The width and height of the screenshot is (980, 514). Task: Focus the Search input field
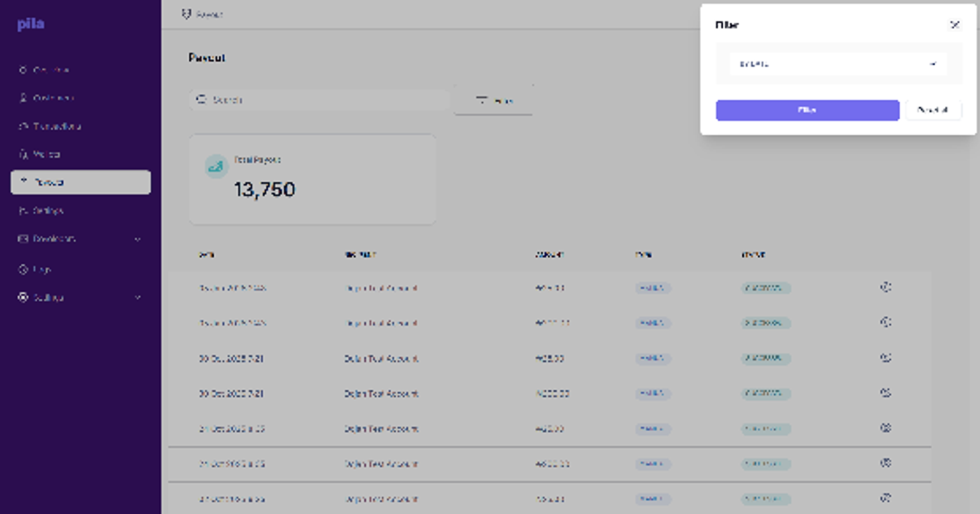[319, 99]
